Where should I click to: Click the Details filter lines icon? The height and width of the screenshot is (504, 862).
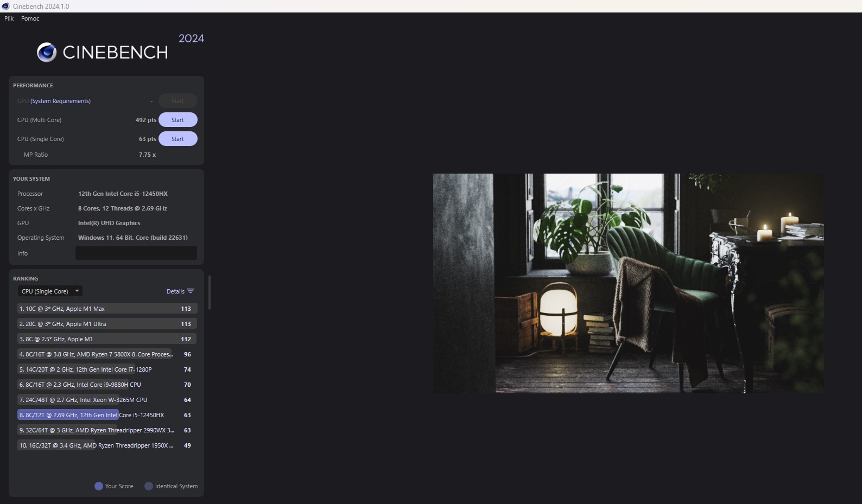pyautogui.click(x=191, y=291)
